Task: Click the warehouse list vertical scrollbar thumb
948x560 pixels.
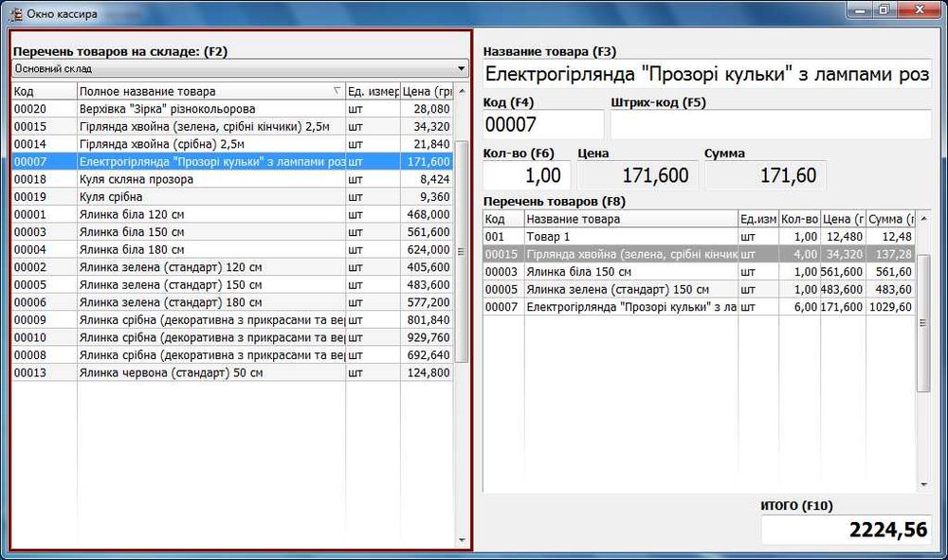Action: pyautogui.click(x=462, y=251)
